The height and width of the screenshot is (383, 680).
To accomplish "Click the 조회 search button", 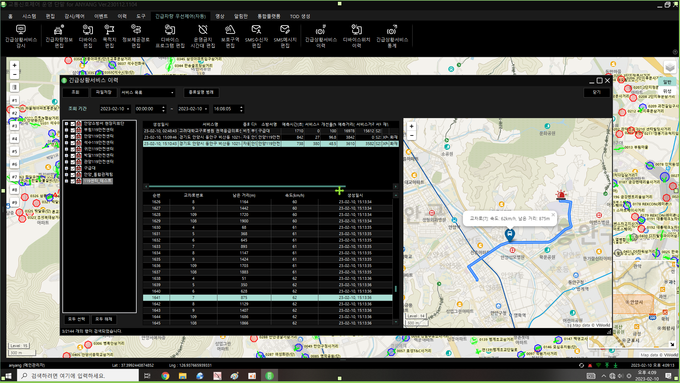I will pyautogui.click(x=75, y=92).
